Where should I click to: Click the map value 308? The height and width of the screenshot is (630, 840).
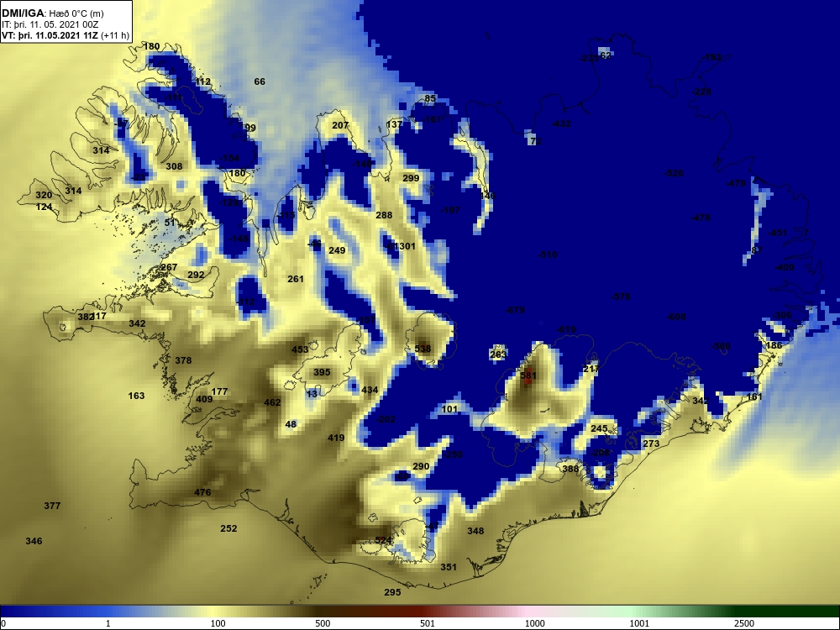click(174, 166)
